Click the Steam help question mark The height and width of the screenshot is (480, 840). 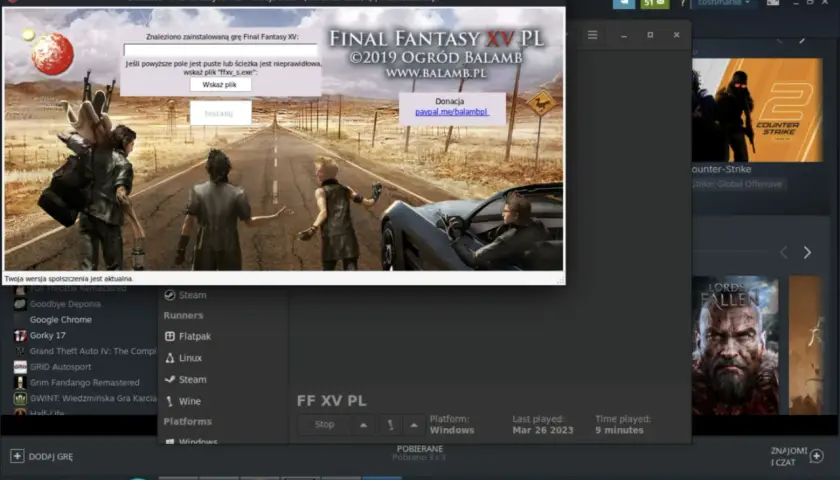click(682, 3)
